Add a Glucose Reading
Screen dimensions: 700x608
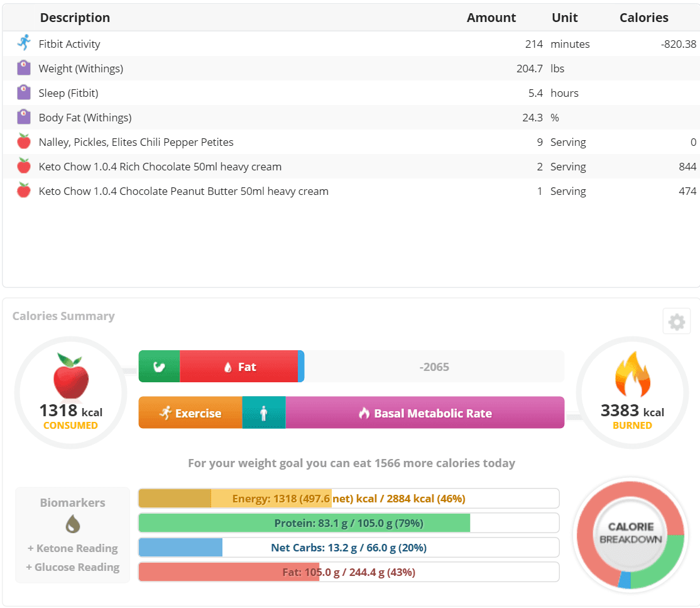(x=72, y=567)
